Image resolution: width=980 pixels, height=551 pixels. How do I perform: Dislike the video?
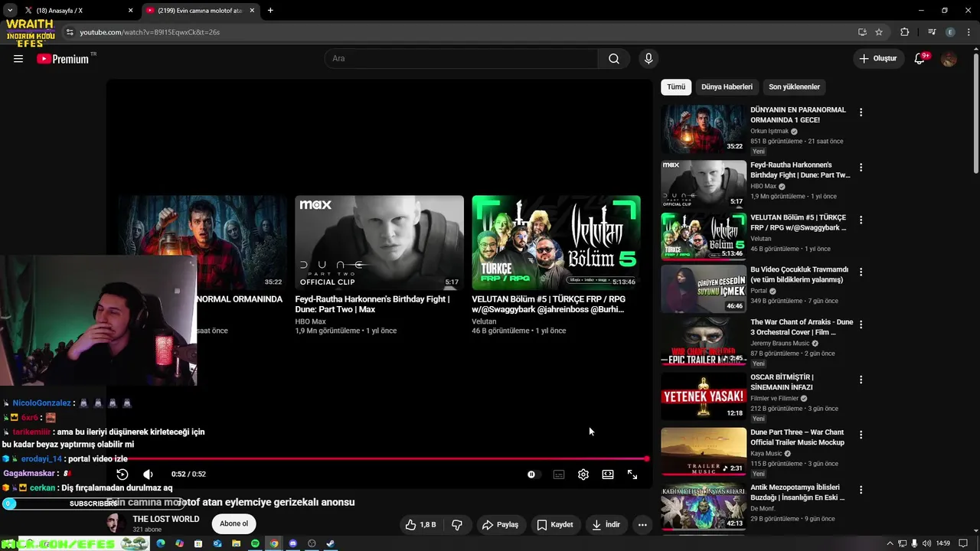(457, 524)
